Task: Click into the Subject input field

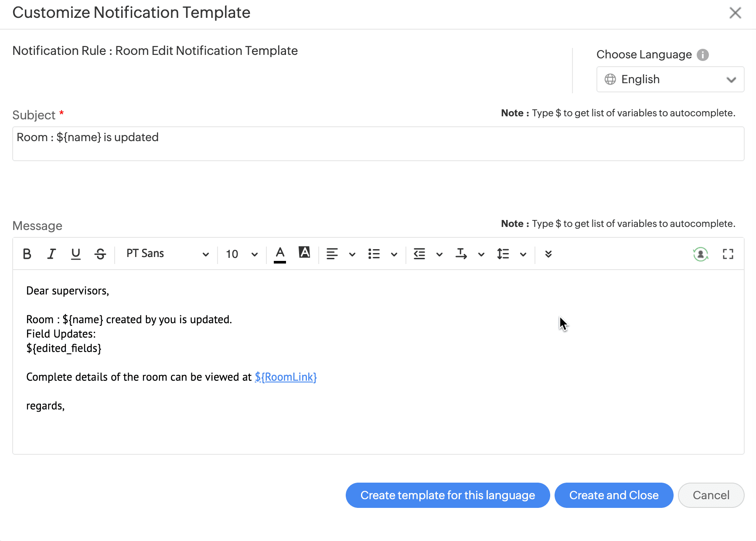Action: coord(378,144)
